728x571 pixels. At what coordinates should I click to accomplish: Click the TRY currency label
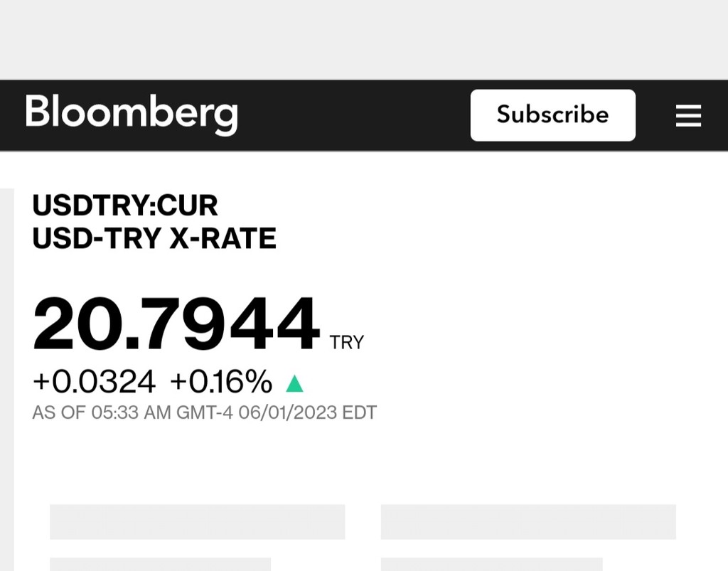pos(347,343)
